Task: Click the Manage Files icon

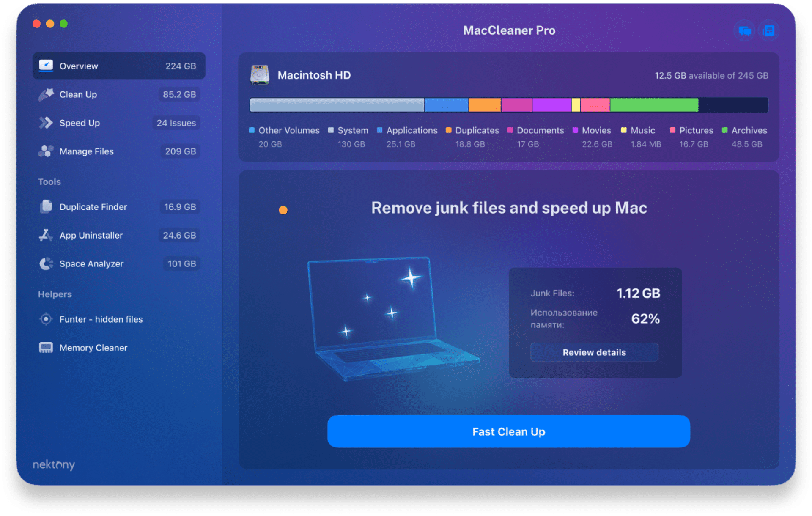Action: [x=46, y=151]
